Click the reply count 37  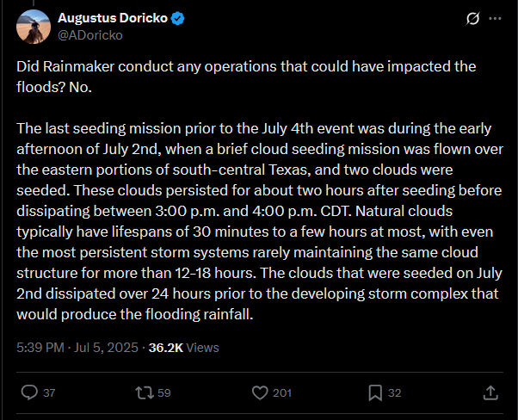click(x=49, y=393)
